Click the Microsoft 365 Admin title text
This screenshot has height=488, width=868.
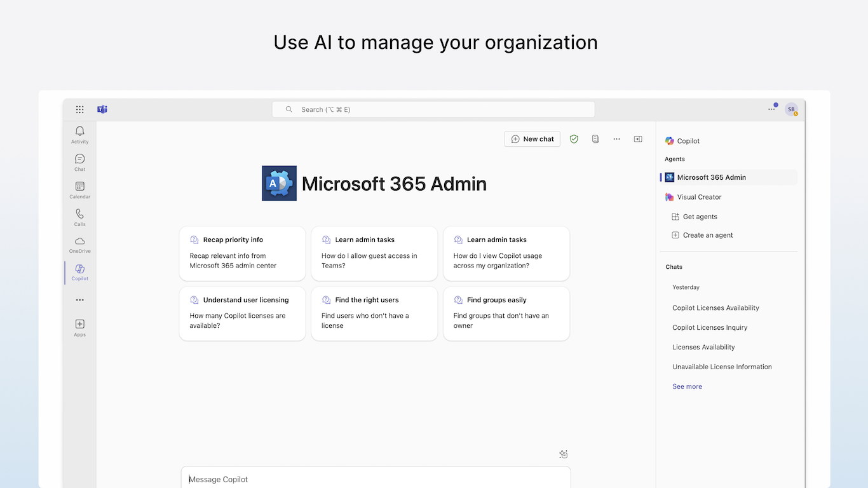tap(394, 184)
